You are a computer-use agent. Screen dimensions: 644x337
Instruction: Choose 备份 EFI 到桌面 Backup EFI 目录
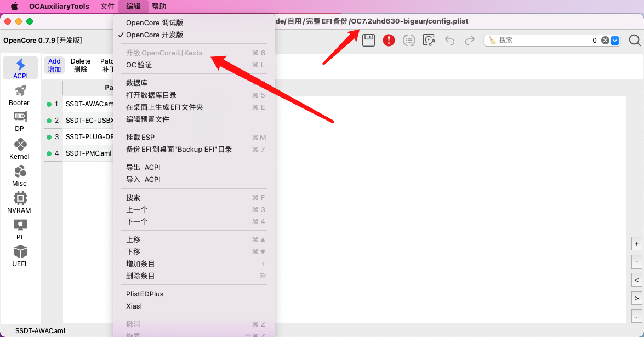click(x=194, y=150)
